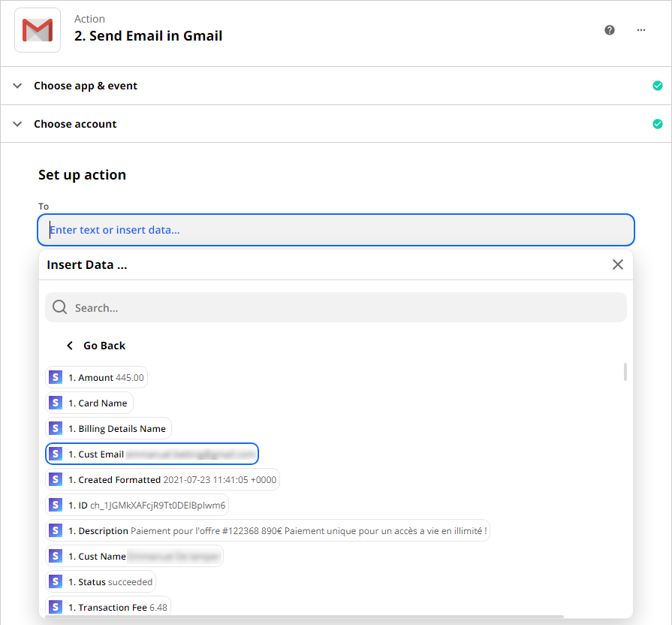This screenshot has width=672, height=625.
Task: Click the green checkmark beside Choose account
Action: pyautogui.click(x=658, y=124)
